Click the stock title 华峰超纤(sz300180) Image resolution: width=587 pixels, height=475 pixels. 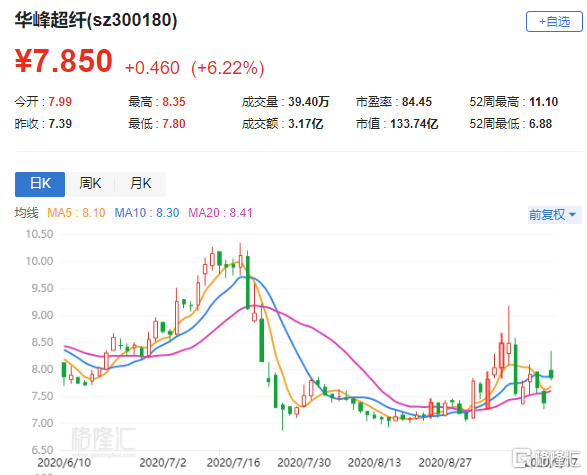96,20
